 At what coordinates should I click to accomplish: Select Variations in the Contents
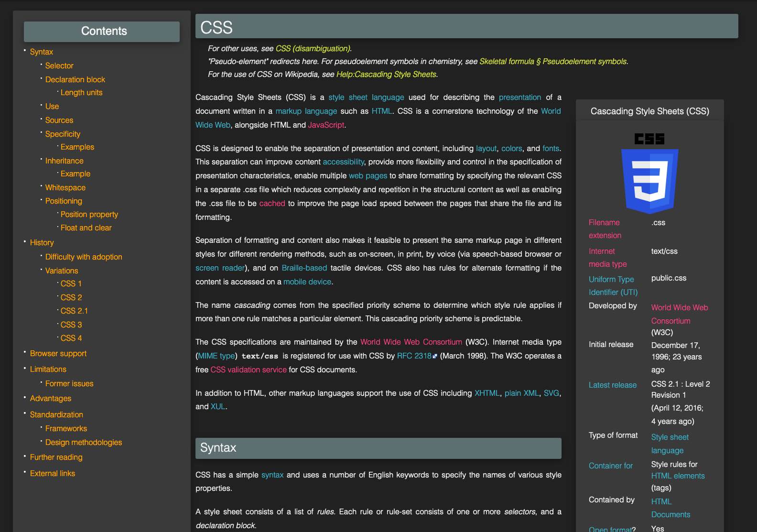pos(62,271)
